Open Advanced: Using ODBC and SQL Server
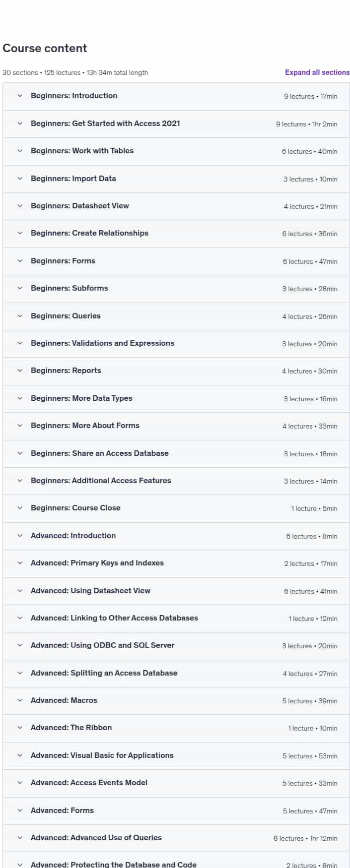The height and width of the screenshot is (868, 350). pyautogui.click(x=176, y=645)
